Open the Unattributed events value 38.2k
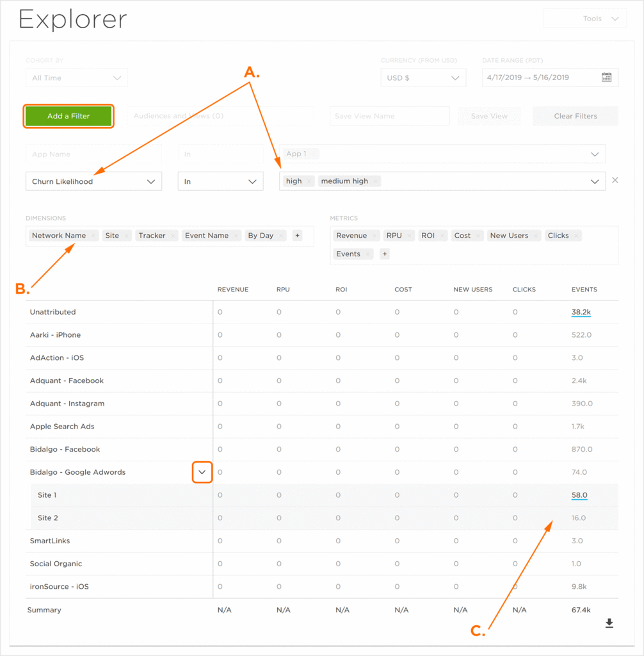The height and width of the screenshot is (656, 644). pyautogui.click(x=581, y=312)
